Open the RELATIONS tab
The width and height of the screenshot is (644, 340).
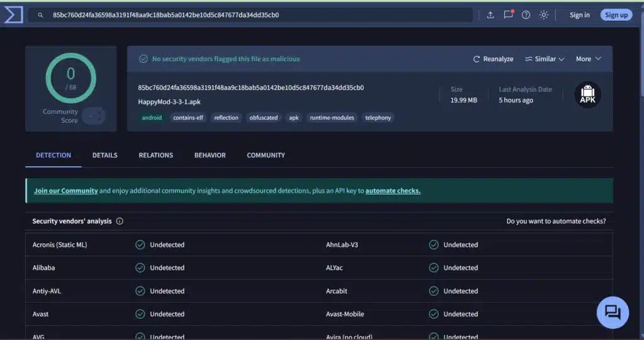click(156, 156)
